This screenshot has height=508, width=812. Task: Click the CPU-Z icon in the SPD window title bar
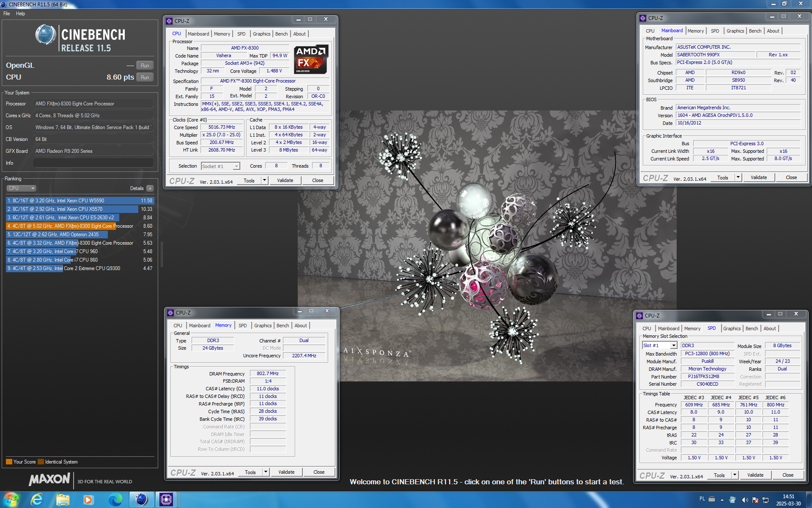click(639, 316)
